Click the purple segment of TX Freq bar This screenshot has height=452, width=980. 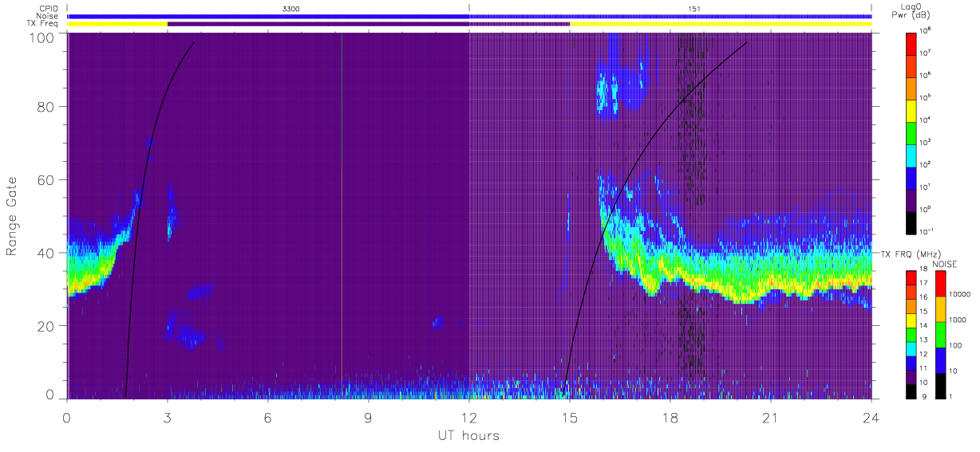(369, 24)
